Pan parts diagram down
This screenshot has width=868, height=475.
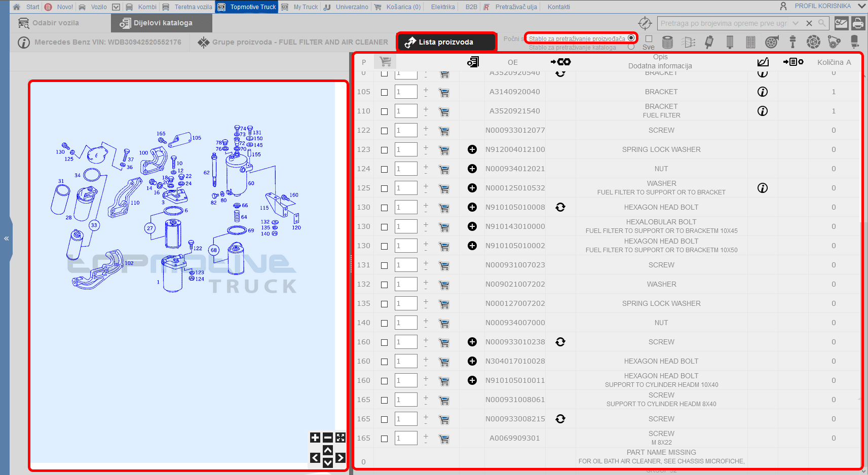(328, 462)
